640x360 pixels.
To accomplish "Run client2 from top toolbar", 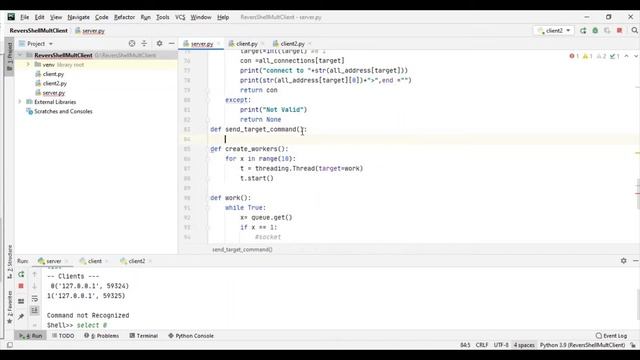I will point(583,31).
